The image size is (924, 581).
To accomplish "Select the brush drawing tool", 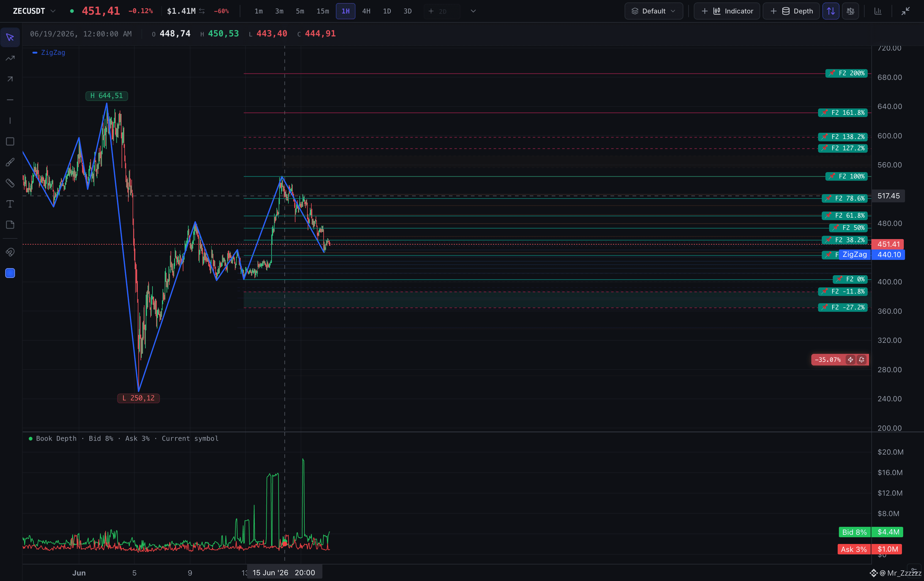I will [10, 162].
